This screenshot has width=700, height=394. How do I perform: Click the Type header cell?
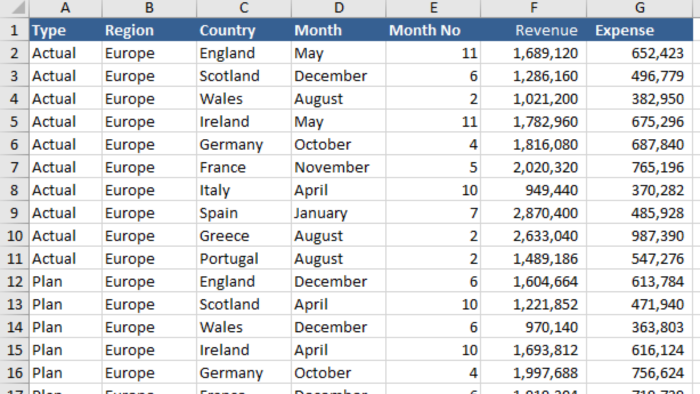click(x=66, y=30)
